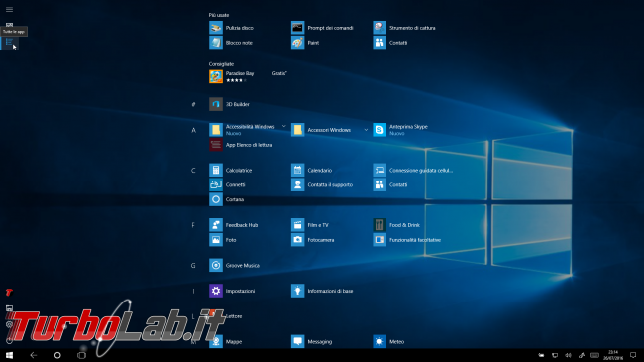Expand the Accessori Windows folder chevron
Image resolution: width=644 pixels, height=362 pixels.
[366, 130]
